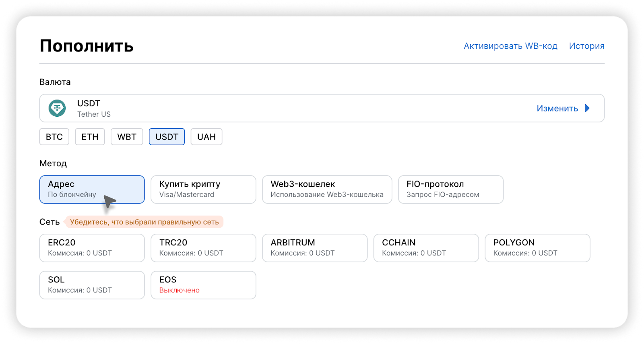Screen dimensions: 644x344
Task: Choose the TRC20 network option
Action: point(203,248)
